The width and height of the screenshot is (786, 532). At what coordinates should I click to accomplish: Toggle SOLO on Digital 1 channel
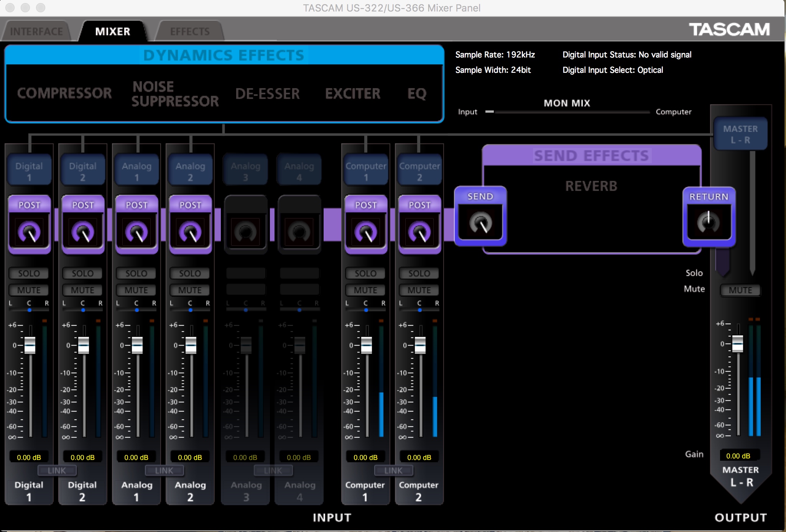pyautogui.click(x=29, y=273)
